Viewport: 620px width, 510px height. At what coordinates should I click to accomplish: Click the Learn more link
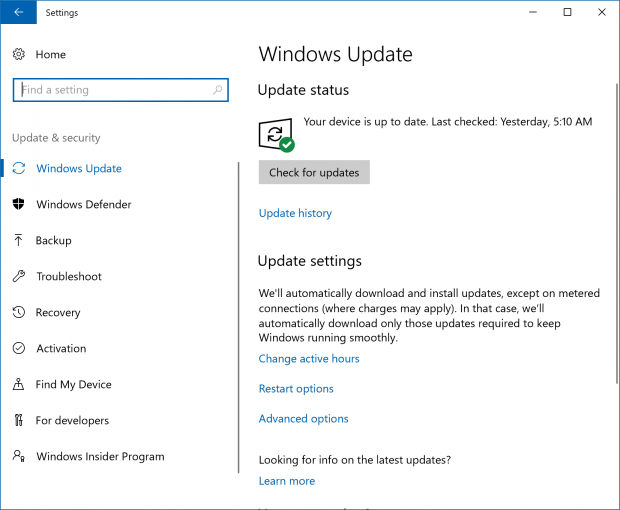pos(287,481)
